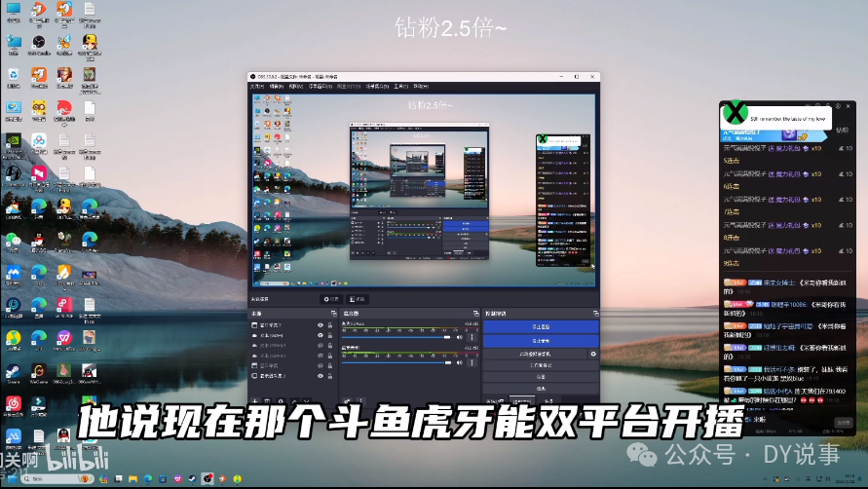Mute the lower mixer audio channel
The image size is (868, 489).
click(460, 362)
